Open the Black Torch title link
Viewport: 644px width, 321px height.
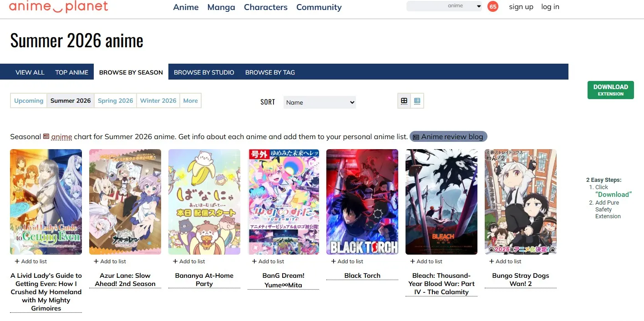[x=362, y=276]
